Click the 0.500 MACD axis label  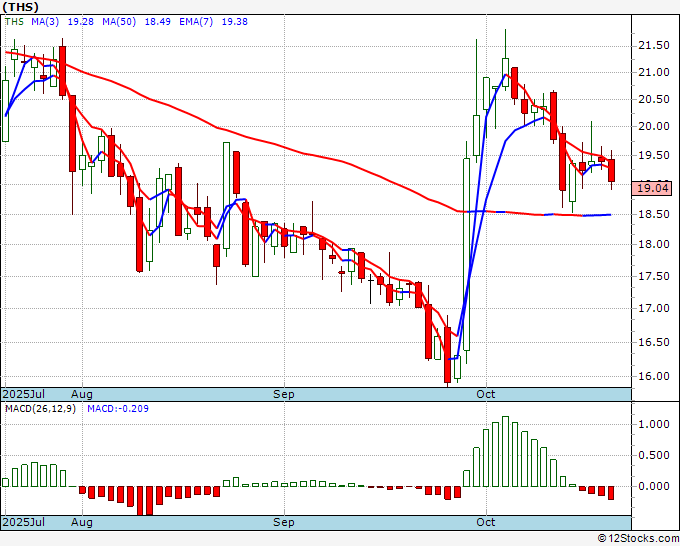(654, 455)
